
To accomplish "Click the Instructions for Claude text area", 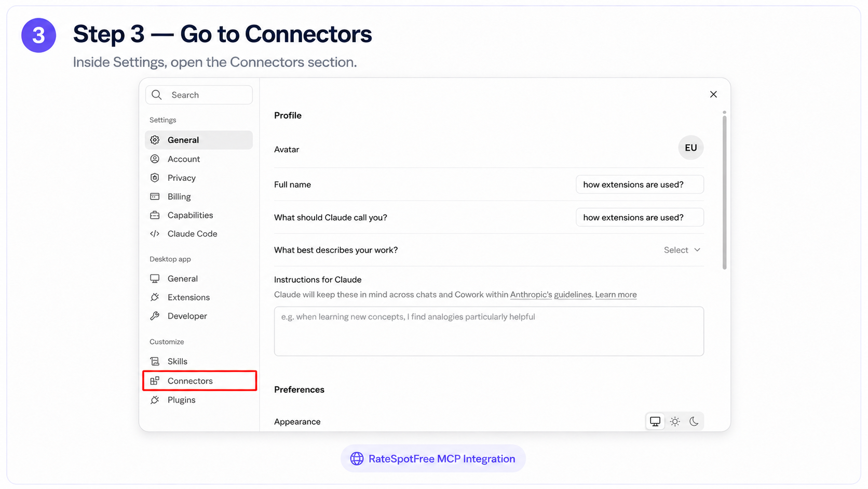I will point(489,331).
